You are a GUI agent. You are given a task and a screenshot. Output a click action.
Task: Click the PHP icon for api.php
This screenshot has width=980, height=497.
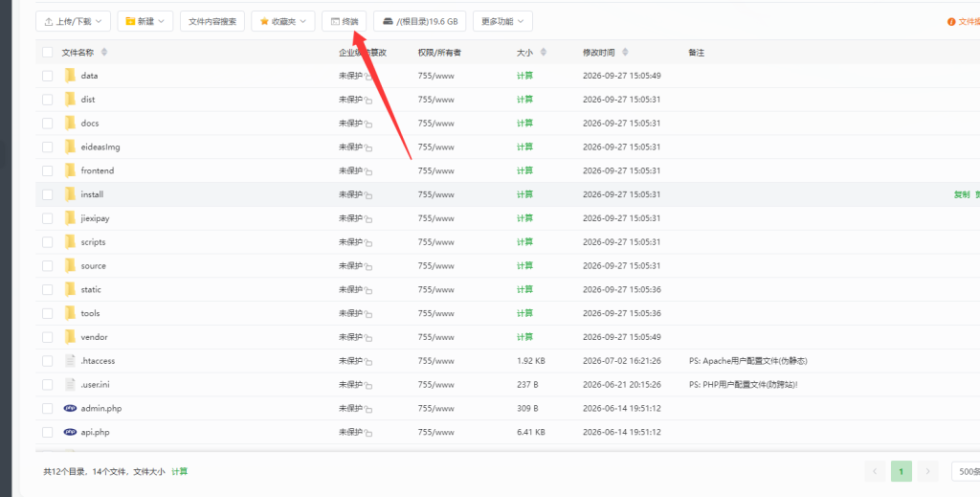(x=70, y=432)
